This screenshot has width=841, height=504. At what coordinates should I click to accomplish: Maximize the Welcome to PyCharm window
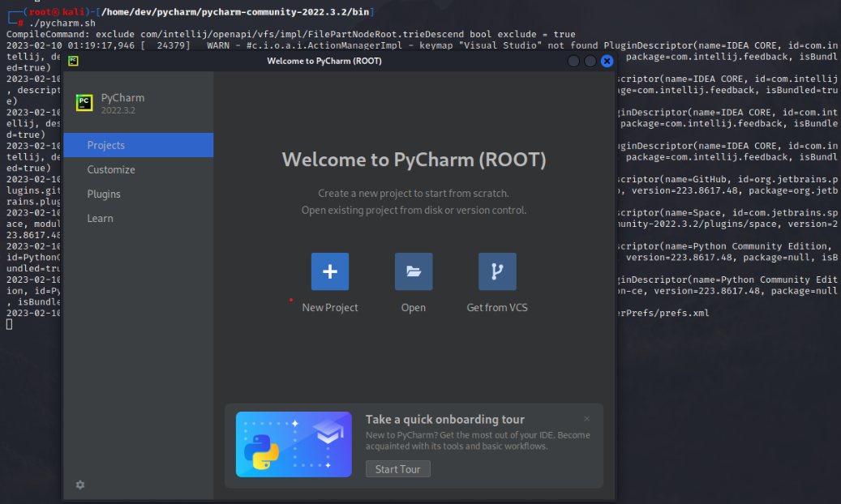pyautogui.click(x=590, y=61)
